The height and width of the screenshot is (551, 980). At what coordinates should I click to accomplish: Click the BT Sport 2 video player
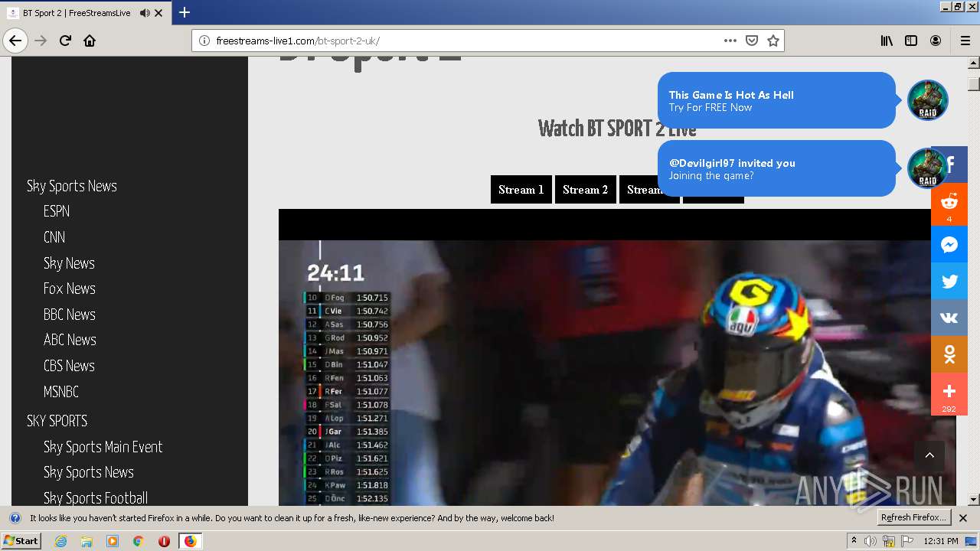click(x=617, y=357)
